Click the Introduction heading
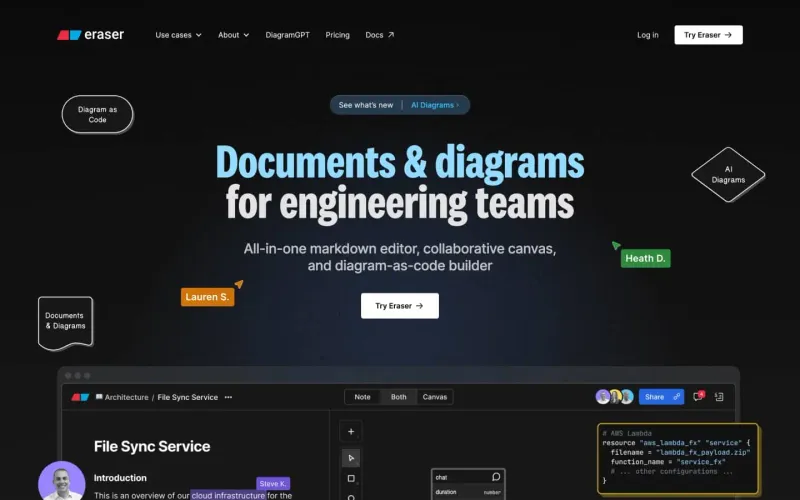Viewport: 800px width, 500px height. click(x=120, y=478)
